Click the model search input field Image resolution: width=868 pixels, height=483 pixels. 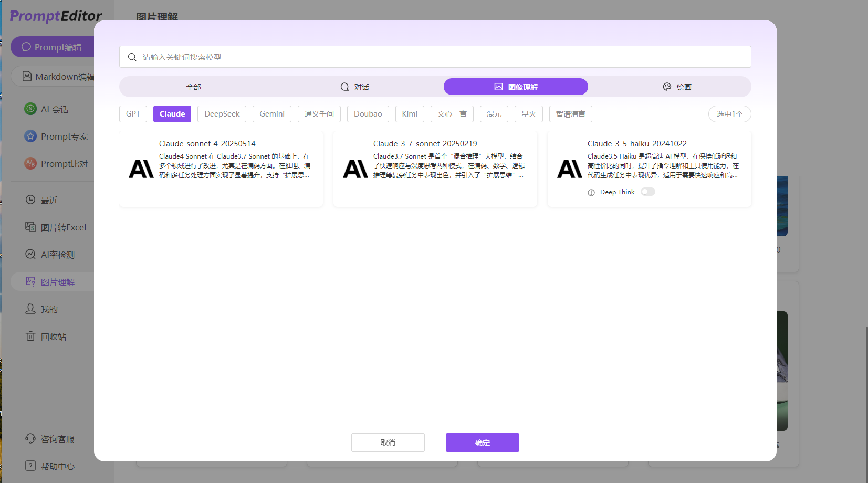point(435,57)
